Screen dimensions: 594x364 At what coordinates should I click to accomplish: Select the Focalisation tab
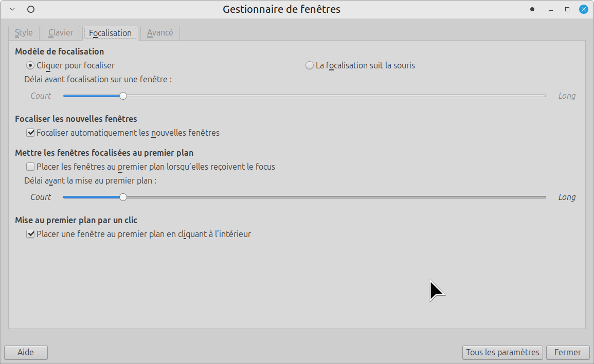click(110, 33)
